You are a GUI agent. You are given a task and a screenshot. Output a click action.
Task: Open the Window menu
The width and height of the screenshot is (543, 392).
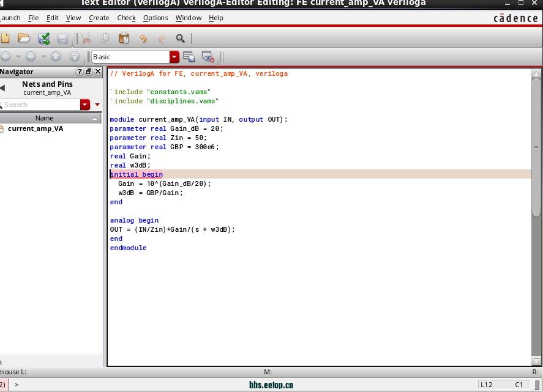pos(189,18)
